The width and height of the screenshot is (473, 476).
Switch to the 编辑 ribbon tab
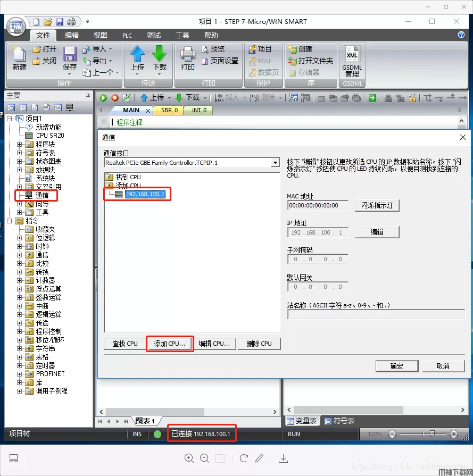pos(72,35)
